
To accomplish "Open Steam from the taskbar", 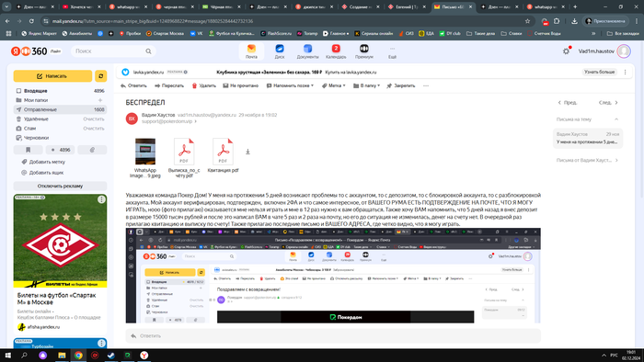I will click(111, 355).
